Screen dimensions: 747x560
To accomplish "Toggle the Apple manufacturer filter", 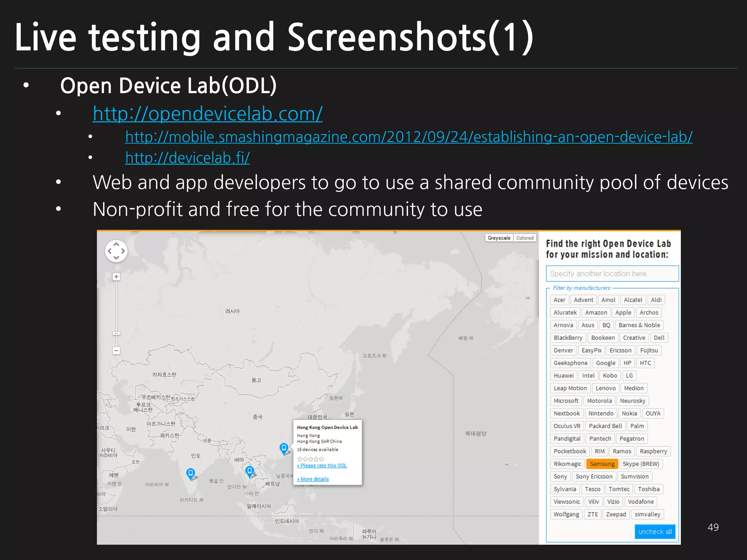I will [x=623, y=312].
